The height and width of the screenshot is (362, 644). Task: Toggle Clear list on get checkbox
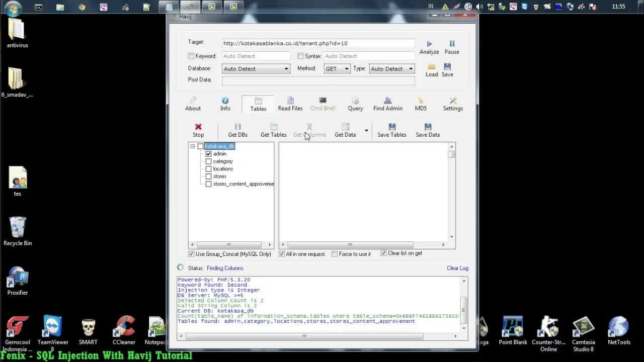(x=383, y=253)
